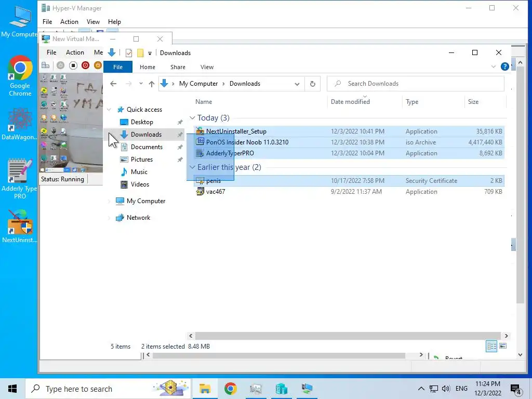Refresh the Downloads folder view

[312, 84]
